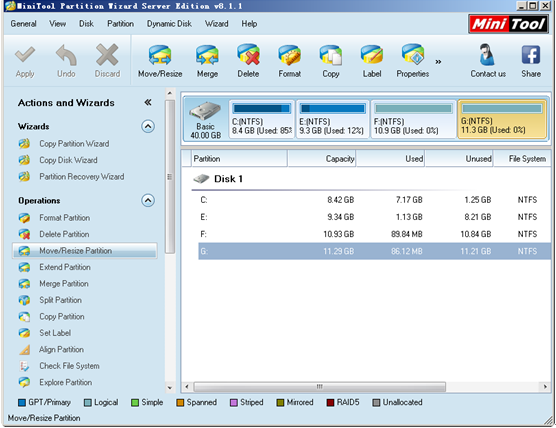
Task: Open the Help menu
Action: (249, 24)
